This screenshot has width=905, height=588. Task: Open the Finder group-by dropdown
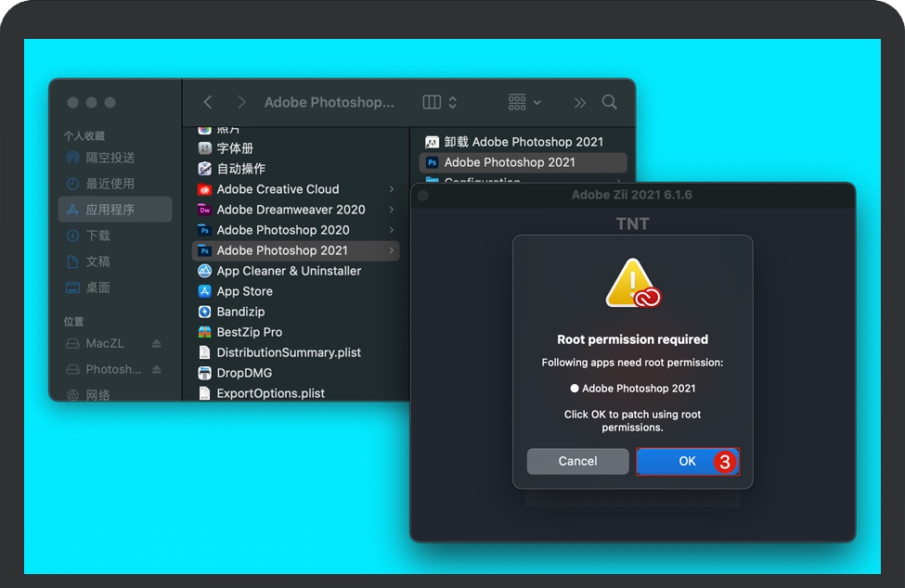pyautogui.click(x=524, y=103)
